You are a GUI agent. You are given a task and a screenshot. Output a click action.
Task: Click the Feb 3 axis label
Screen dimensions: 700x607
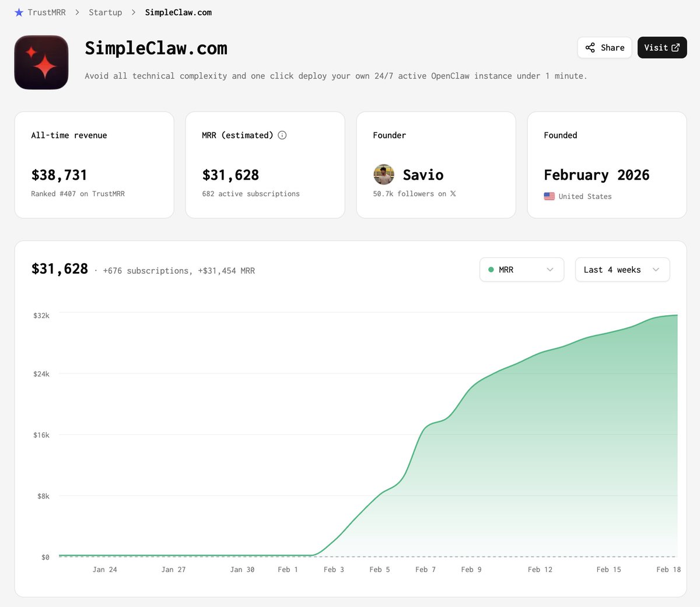tap(334, 570)
